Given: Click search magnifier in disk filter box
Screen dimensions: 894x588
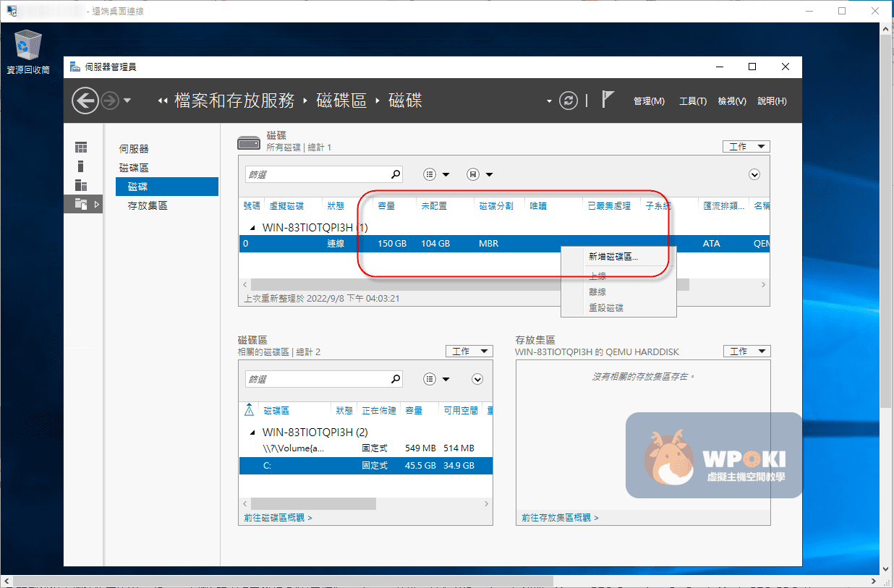Looking at the screenshot, I should (x=396, y=174).
